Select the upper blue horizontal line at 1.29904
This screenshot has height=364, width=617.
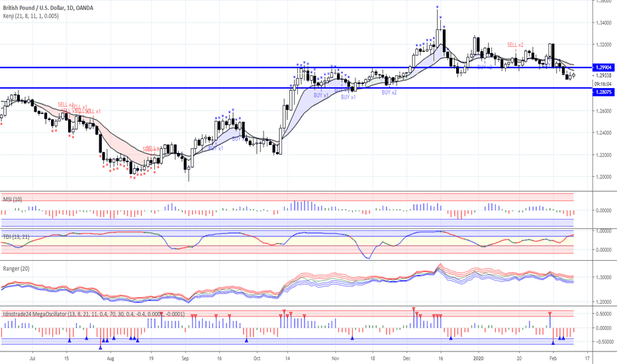click(x=296, y=68)
